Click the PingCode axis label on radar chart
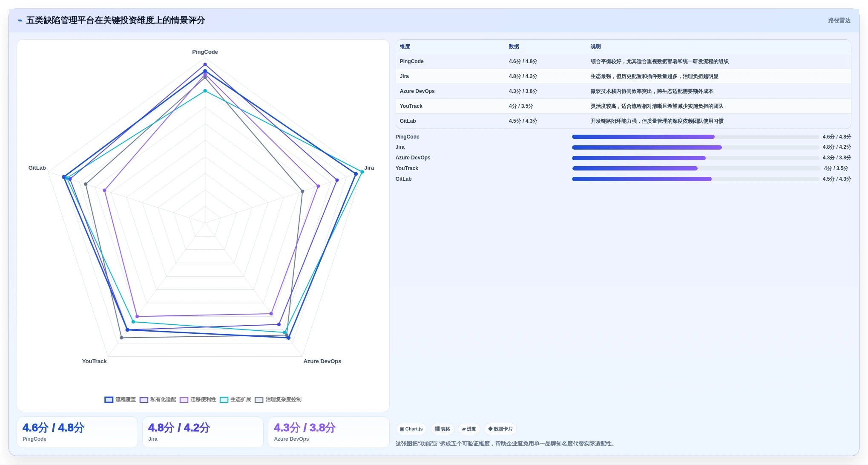This screenshot has width=868, height=465. (205, 52)
